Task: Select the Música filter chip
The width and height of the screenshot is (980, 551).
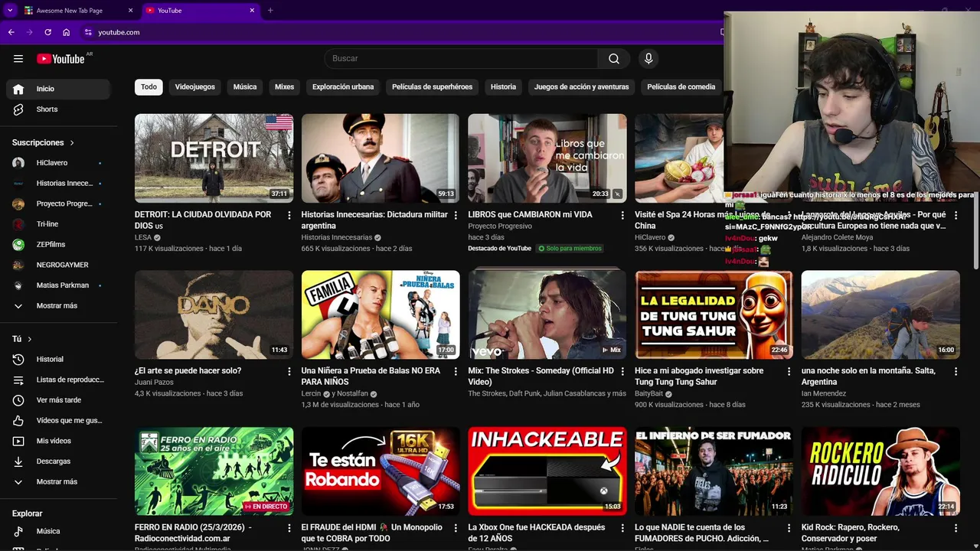Action: point(245,87)
